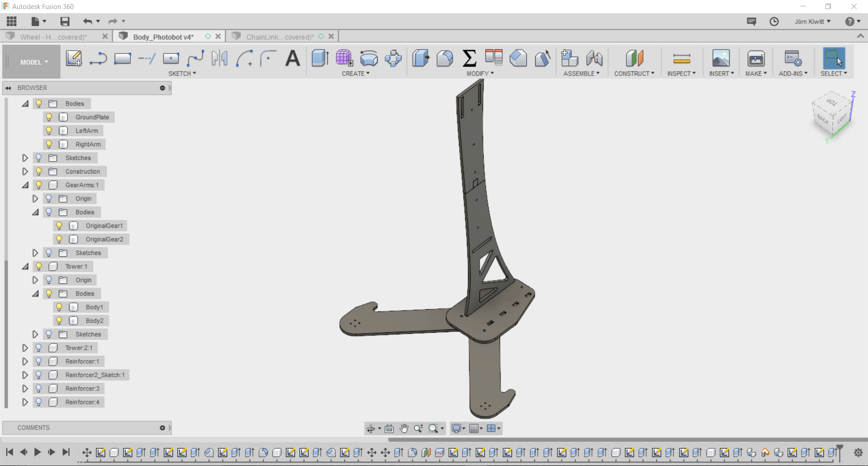This screenshot has width=868, height=466.
Task: Select the Text tool in Sketch toolbar
Action: point(292,58)
